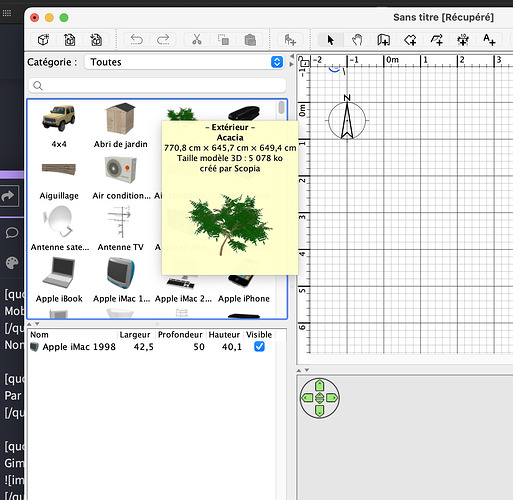Activate the Pan hand tool
The image size is (513, 500).
(357, 40)
